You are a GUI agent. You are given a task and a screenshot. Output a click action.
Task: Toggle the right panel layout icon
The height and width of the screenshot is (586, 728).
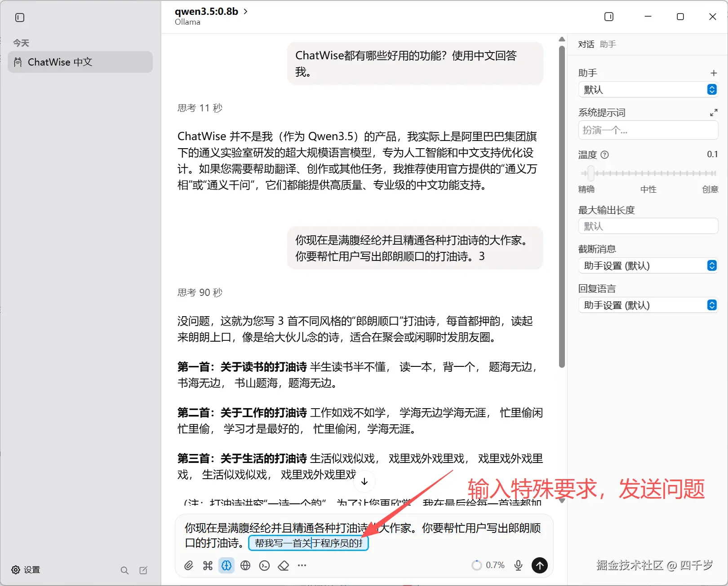point(609,16)
